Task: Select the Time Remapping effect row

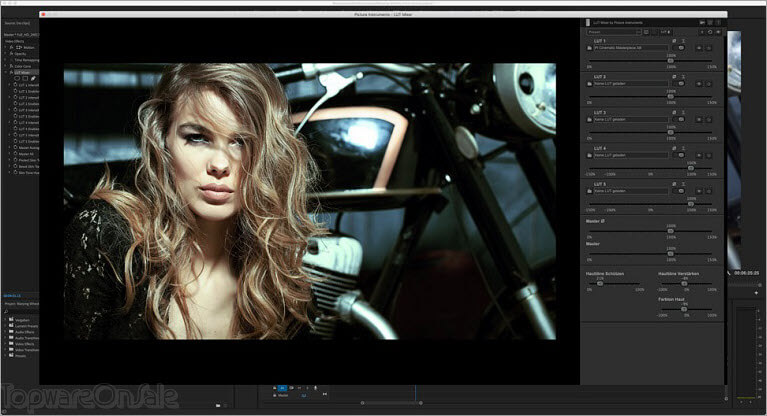Action: pos(26,60)
